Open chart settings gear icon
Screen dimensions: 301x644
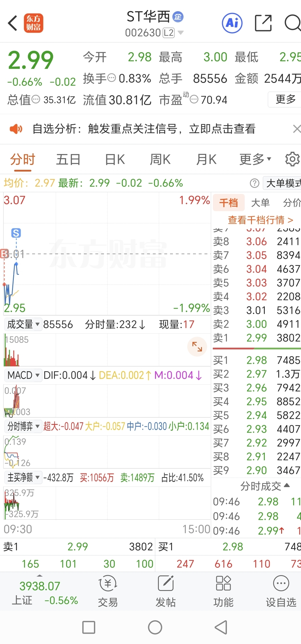[293, 159]
